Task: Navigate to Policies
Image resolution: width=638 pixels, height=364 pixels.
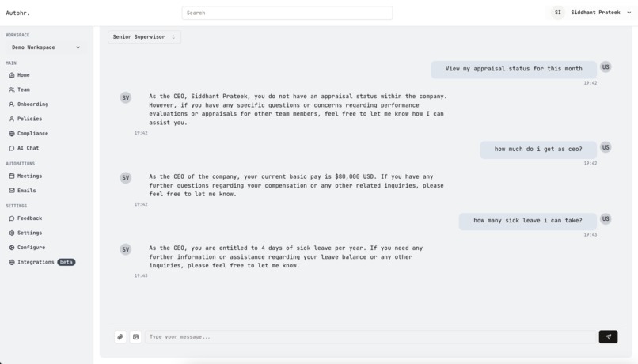Action: [x=30, y=119]
